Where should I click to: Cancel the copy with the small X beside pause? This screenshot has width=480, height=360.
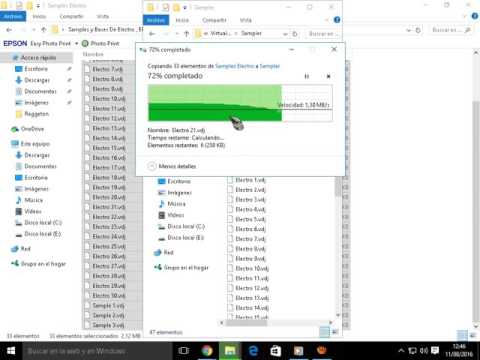click(x=328, y=76)
